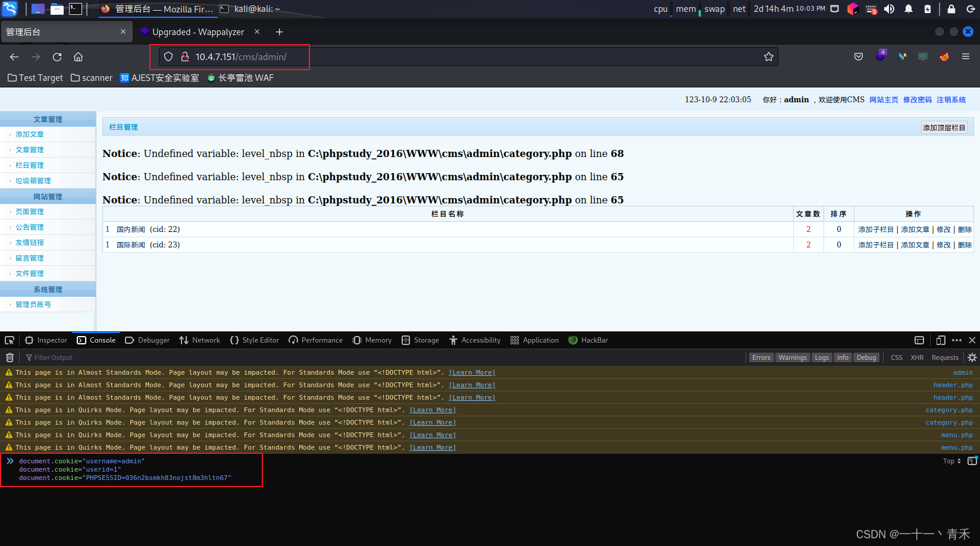980x546 pixels.
Task: Open the Firefox hamburger menu
Action: (966, 57)
